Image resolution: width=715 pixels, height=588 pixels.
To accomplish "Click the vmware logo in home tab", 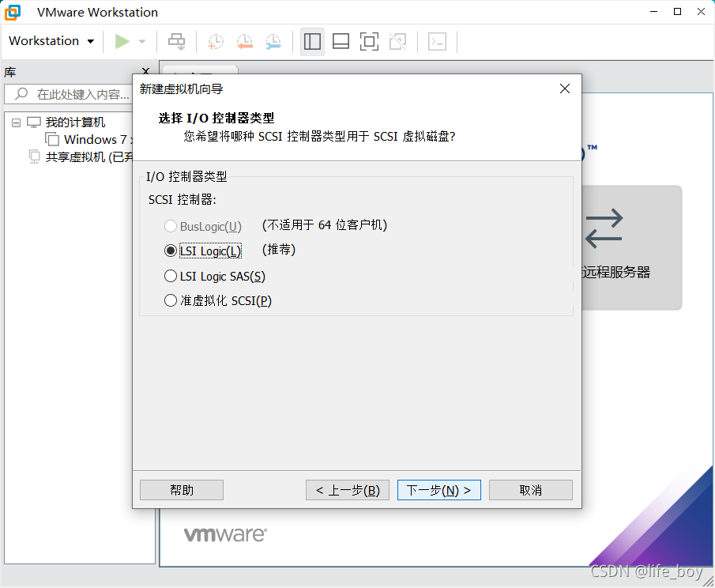I will 225,534.
